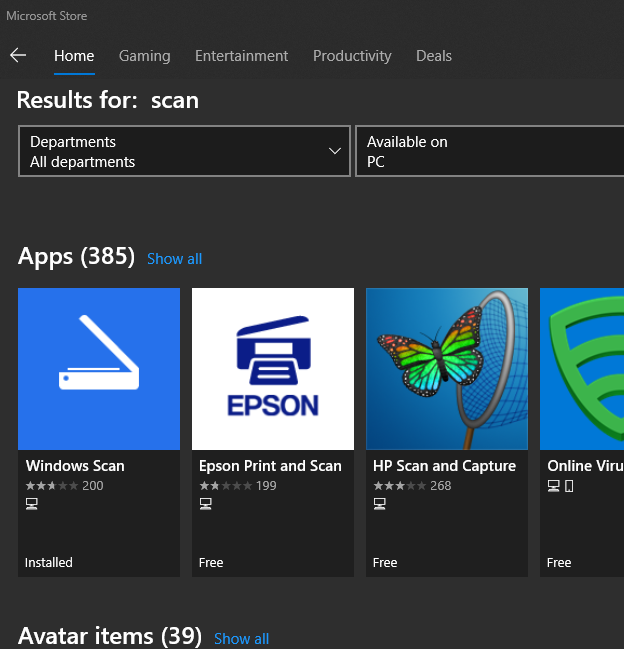Viewport: 624px width, 649px height.
Task: Click the Windows Scan star rating
Action: pos(52,486)
